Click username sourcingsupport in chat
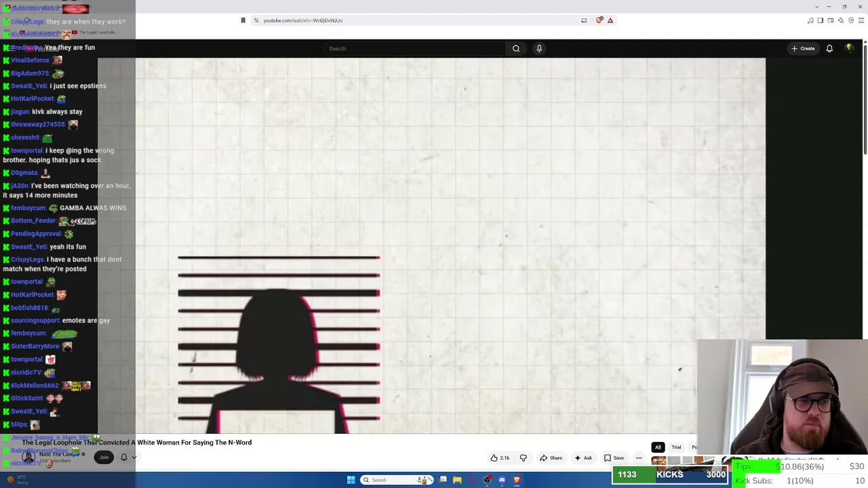Image resolution: width=868 pixels, height=488 pixels. pyautogui.click(x=35, y=321)
